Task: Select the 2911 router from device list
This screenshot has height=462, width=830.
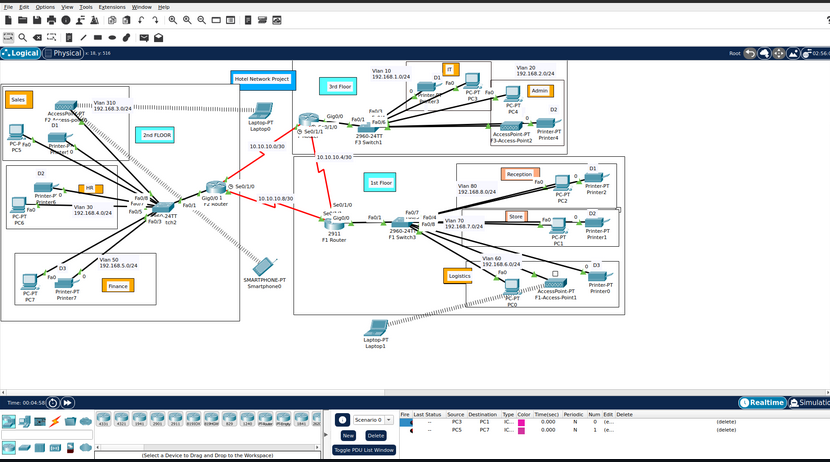Action: click(175, 419)
